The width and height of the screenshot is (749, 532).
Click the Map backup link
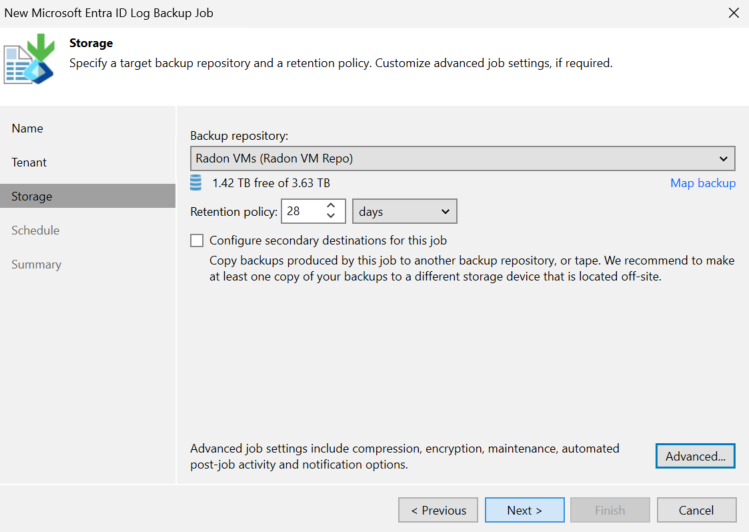coord(703,183)
